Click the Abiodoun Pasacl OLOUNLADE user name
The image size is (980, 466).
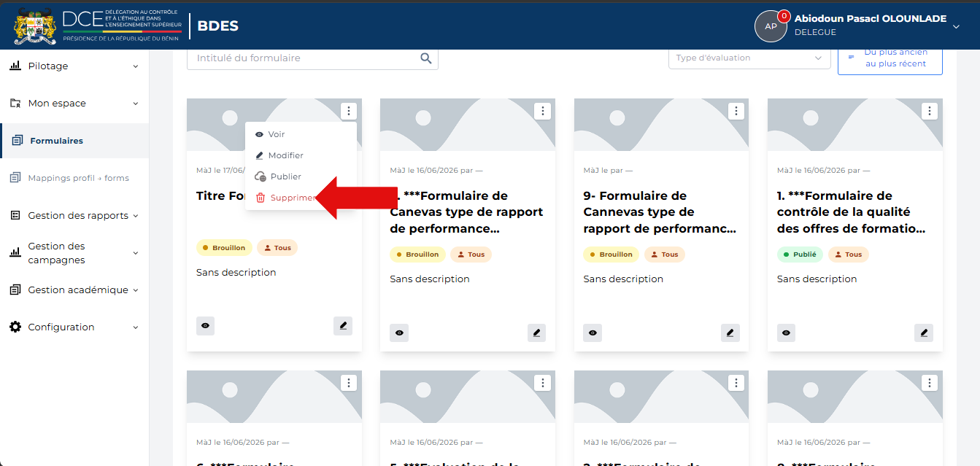pos(871,19)
